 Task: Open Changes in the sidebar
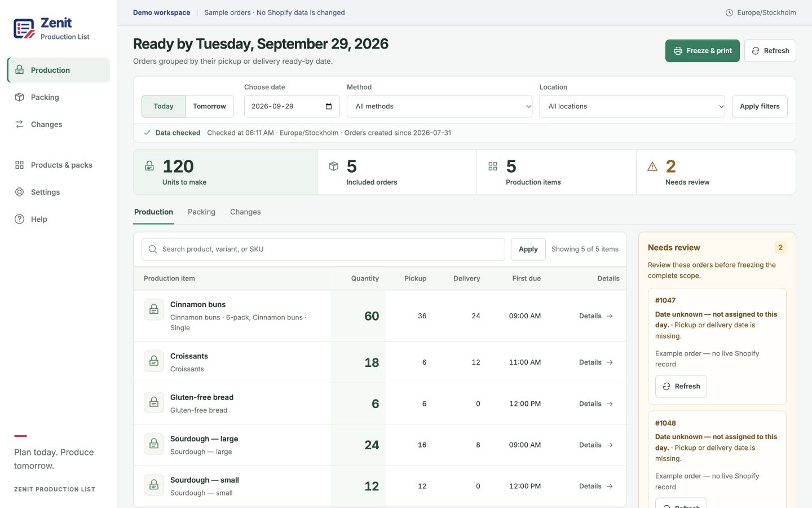[59, 124]
